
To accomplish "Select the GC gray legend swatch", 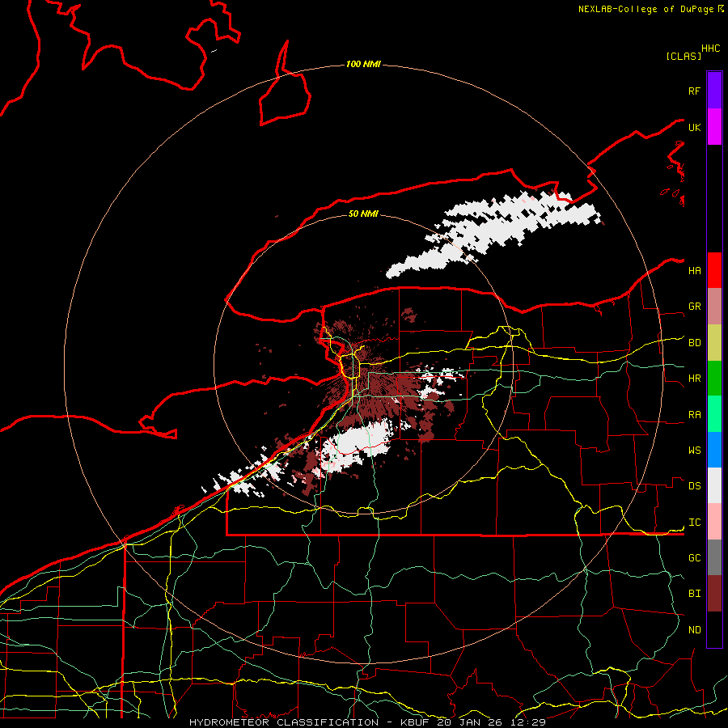I will point(714,557).
